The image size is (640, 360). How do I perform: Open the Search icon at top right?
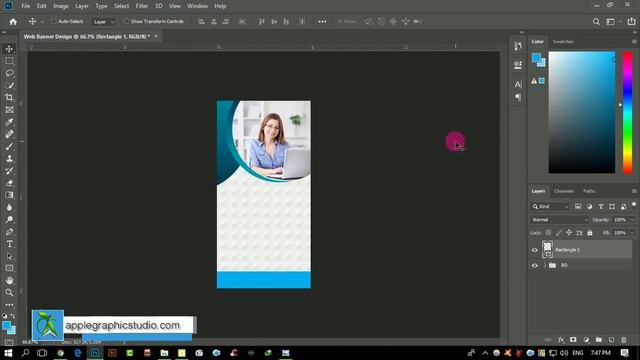pyautogui.click(x=596, y=22)
